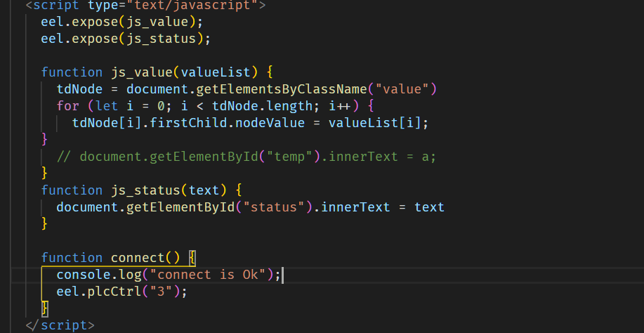Click the "status" string literal
Viewport: 644px width, 333px height.
(275, 207)
